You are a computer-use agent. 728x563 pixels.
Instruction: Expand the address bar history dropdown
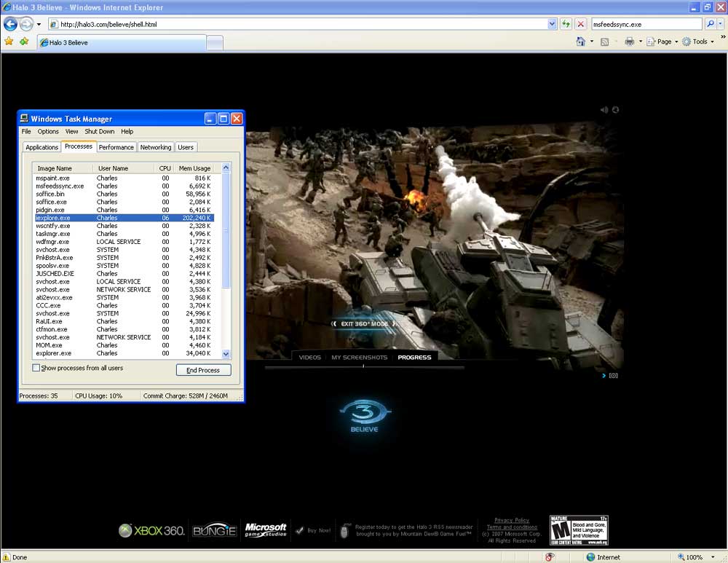(552, 24)
